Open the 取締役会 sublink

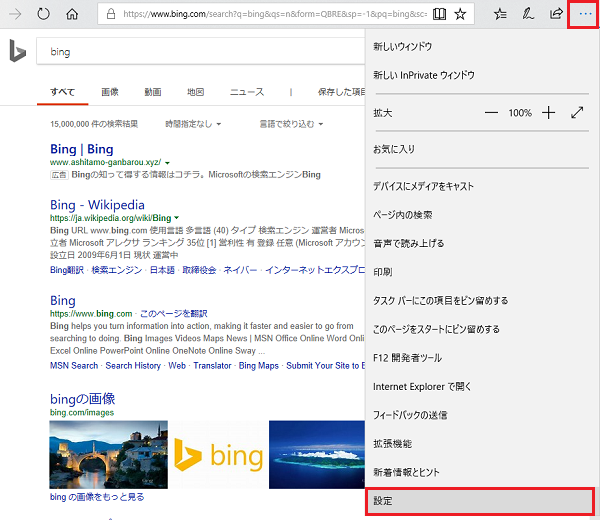(199, 270)
